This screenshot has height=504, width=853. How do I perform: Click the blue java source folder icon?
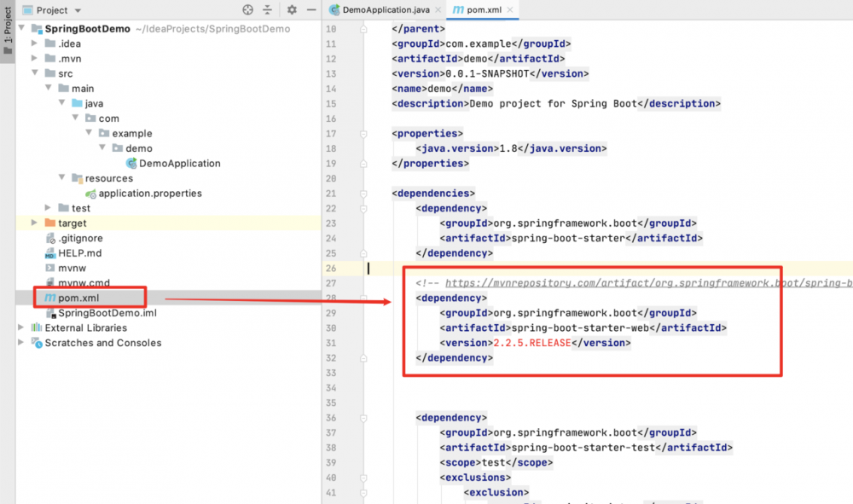click(x=78, y=102)
